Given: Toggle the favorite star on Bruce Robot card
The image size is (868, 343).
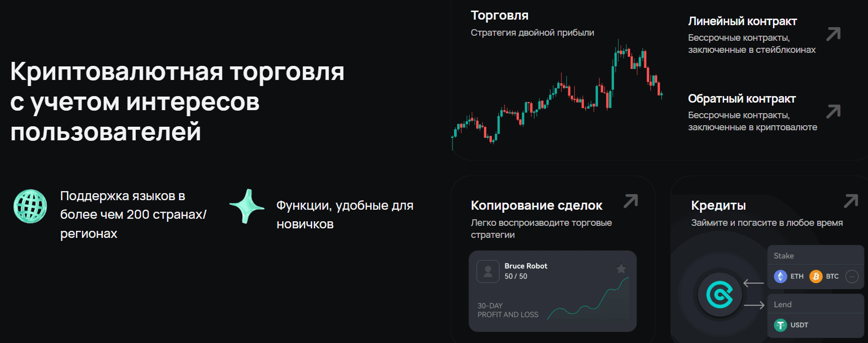Looking at the screenshot, I should click(x=621, y=269).
